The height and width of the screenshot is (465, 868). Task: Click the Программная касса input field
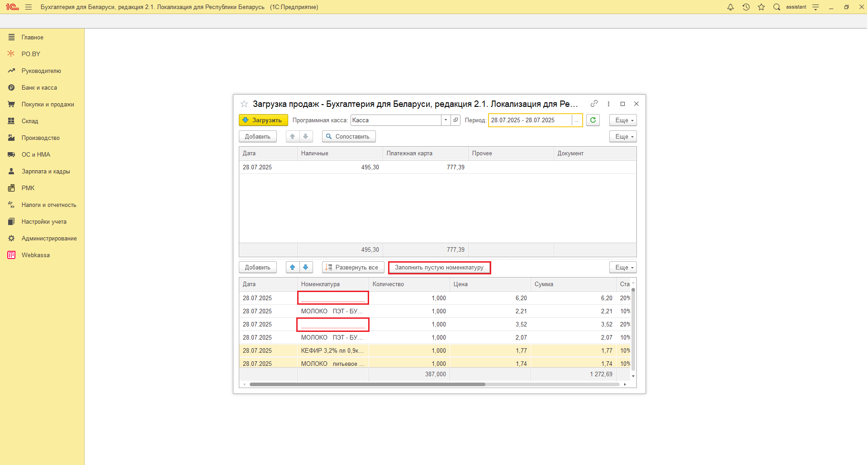[396, 120]
